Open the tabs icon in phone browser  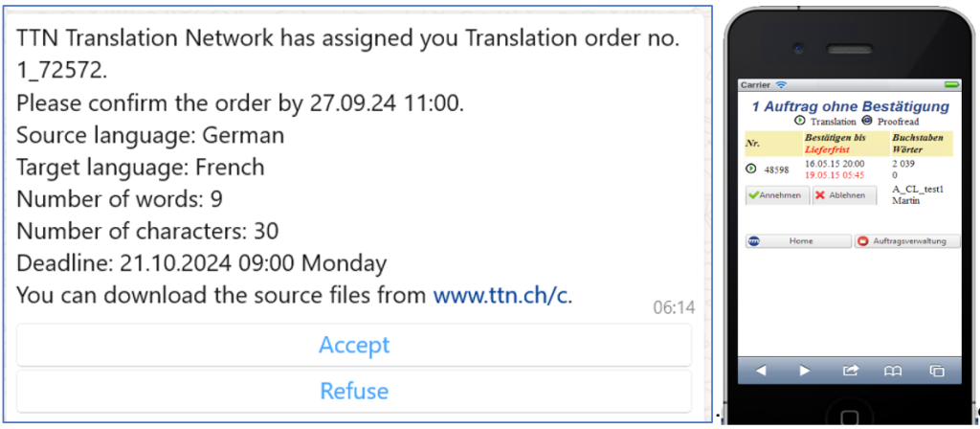[x=937, y=370]
